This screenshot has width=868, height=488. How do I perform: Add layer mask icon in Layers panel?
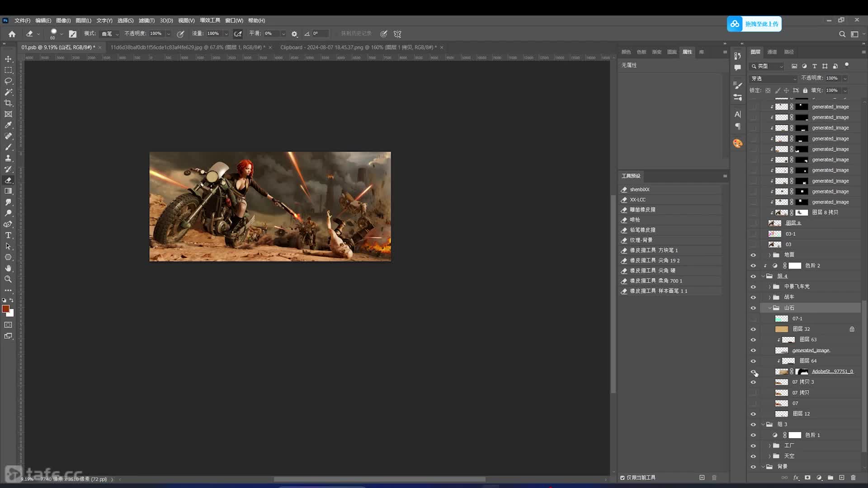click(x=807, y=478)
